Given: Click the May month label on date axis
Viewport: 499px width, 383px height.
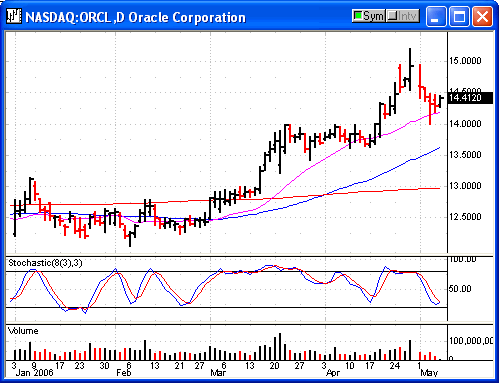Looking at the screenshot, I should click(429, 373).
